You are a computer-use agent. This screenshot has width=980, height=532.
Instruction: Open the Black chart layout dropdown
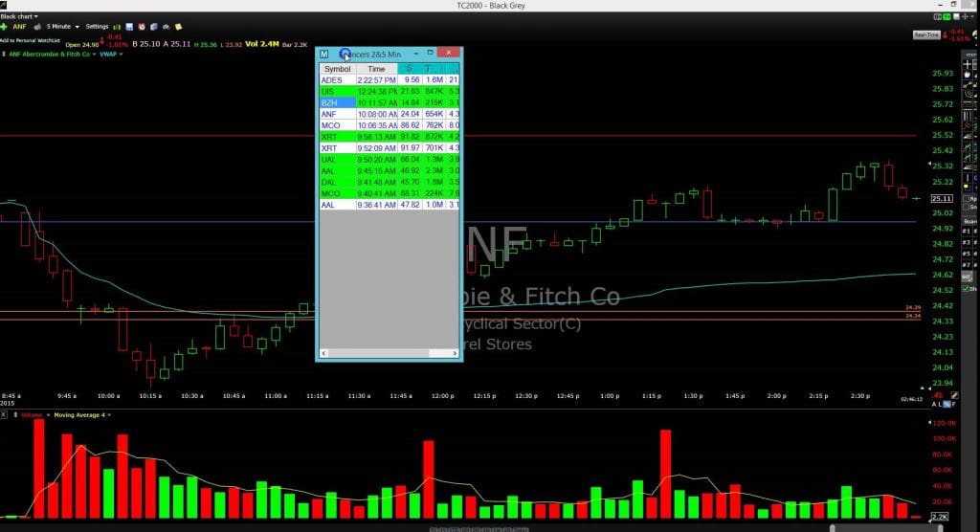(19, 16)
